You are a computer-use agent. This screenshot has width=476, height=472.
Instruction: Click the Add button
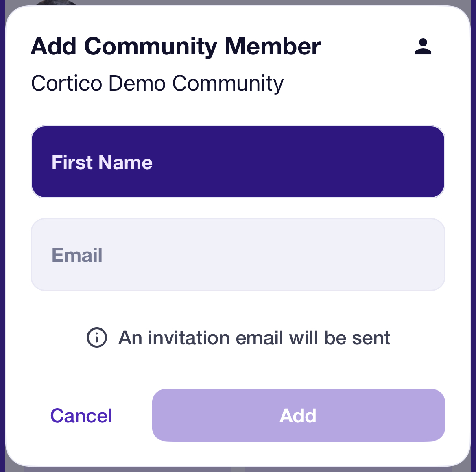tap(298, 415)
